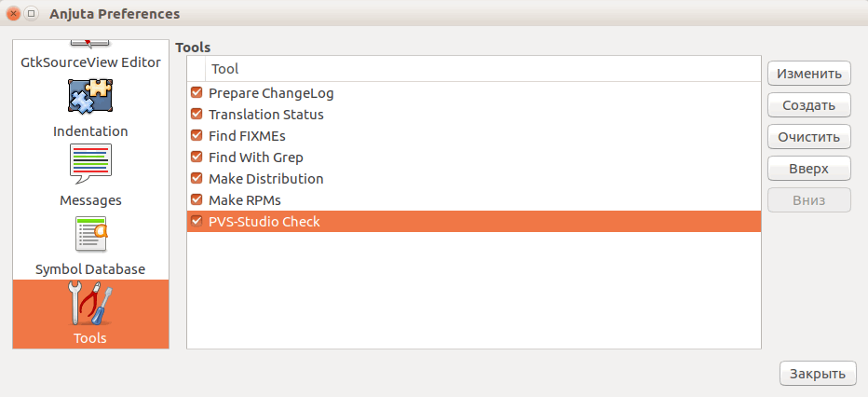
Task: Click the Tools wrench and pliers icon
Action: pyautogui.click(x=90, y=302)
